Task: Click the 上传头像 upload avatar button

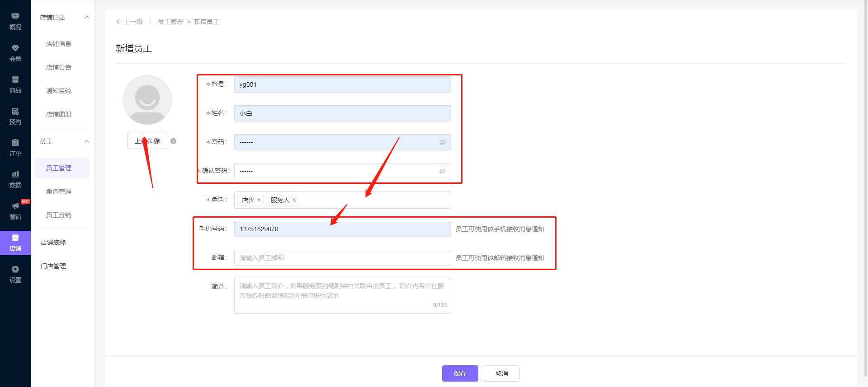Action: click(x=147, y=141)
